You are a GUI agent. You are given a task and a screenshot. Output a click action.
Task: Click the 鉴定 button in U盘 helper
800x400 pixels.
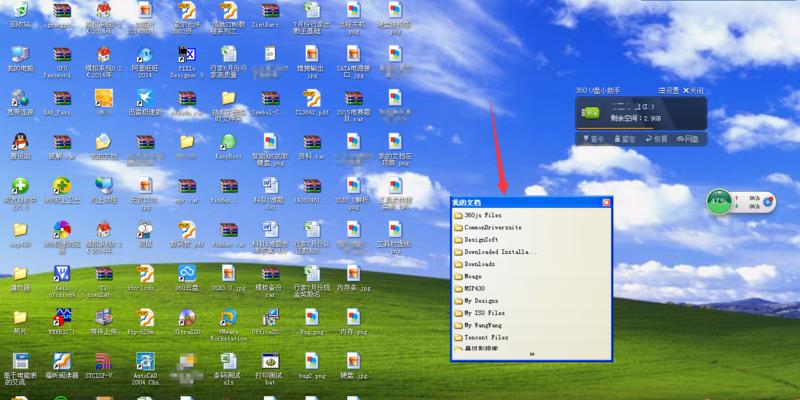(624, 139)
